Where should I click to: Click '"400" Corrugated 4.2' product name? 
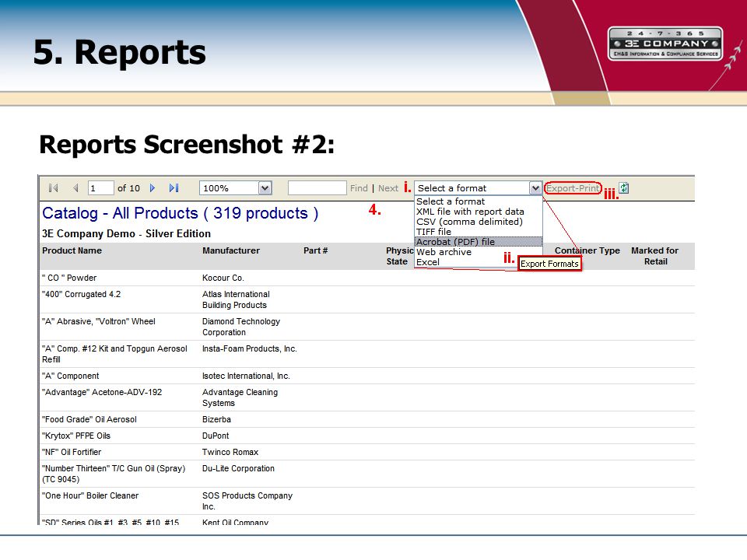click(82, 294)
